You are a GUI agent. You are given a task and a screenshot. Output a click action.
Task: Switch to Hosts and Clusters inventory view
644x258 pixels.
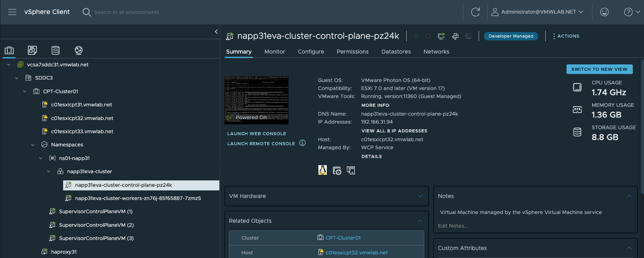[9, 50]
